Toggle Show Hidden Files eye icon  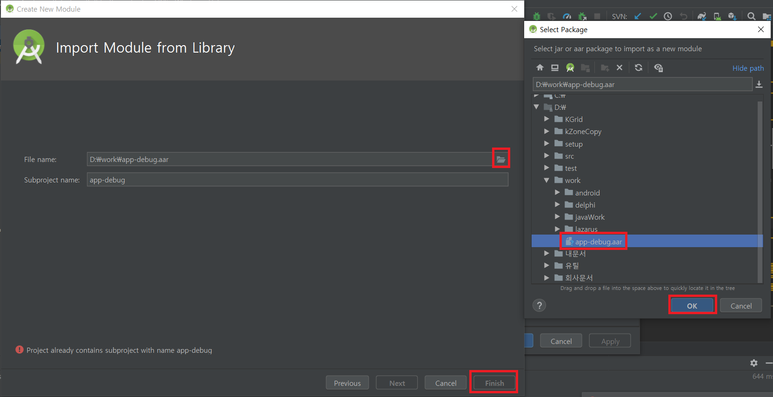658,68
